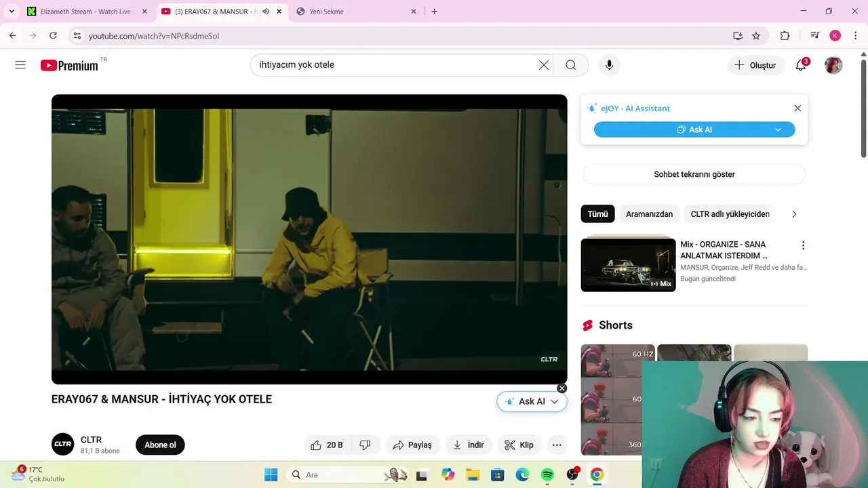The image size is (868, 488).
Task: Go to YouTube Premium home logo
Action: 69,65
